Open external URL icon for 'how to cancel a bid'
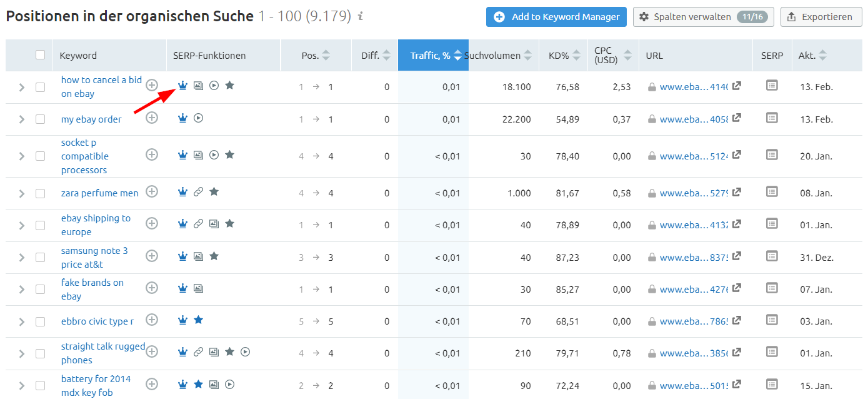This screenshot has width=868, height=399. [737, 86]
